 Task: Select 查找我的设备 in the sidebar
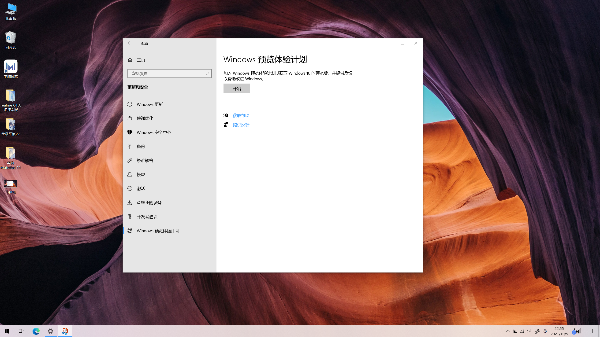[x=169, y=202]
